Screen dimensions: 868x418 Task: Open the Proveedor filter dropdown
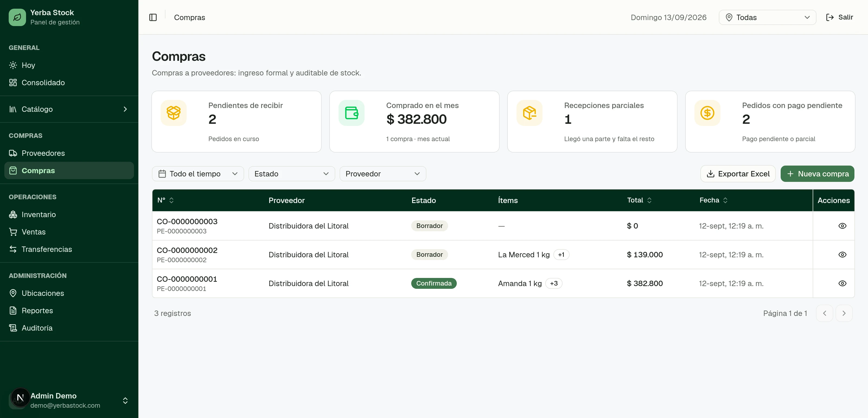click(x=383, y=174)
